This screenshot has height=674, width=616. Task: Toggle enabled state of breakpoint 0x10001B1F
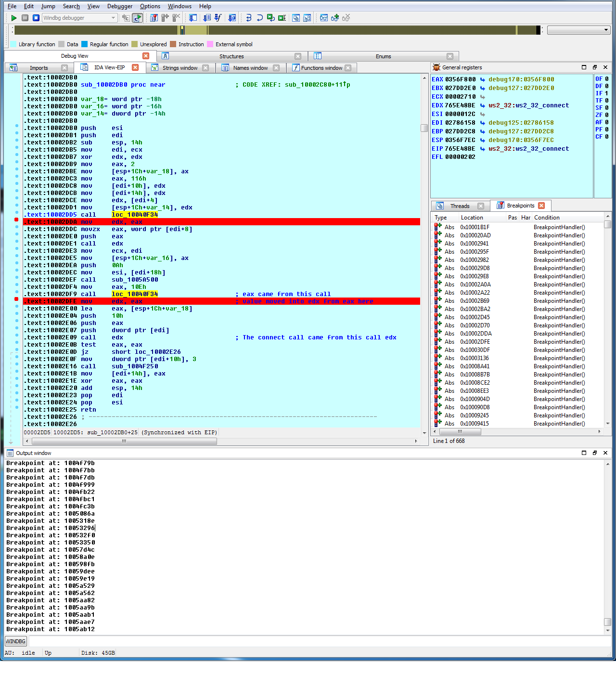coord(436,227)
